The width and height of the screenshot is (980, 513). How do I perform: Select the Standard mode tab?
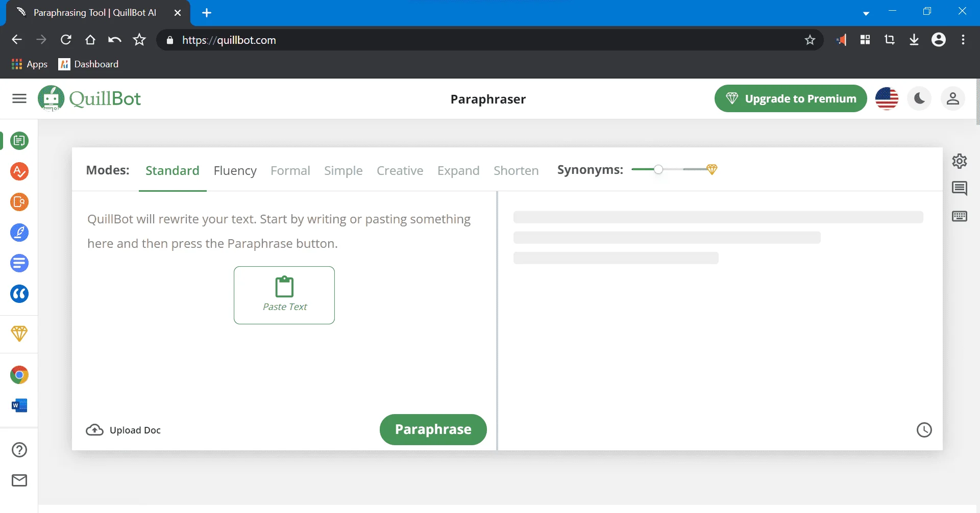tap(173, 170)
